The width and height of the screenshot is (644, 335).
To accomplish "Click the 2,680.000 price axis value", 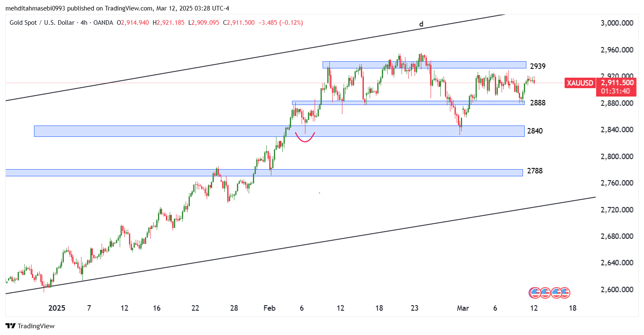I will click(617, 236).
